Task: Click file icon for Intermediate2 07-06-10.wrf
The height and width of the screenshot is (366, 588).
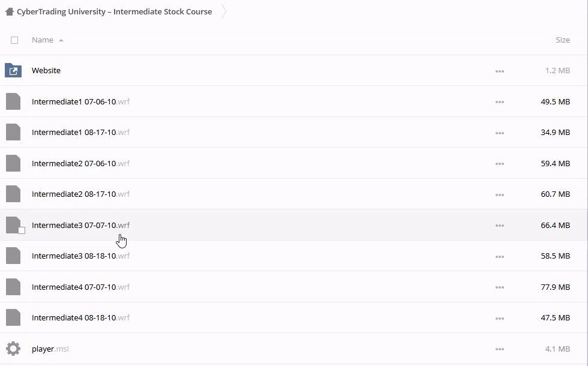Action: [x=13, y=163]
